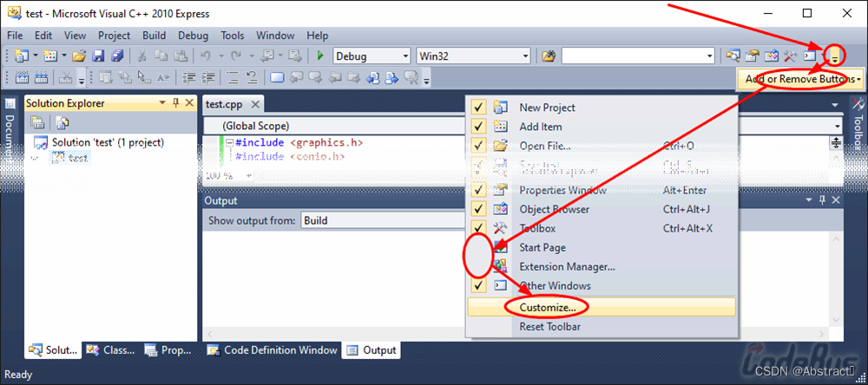Click the Save disk icon
868x385 pixels.
coord(98,56)
